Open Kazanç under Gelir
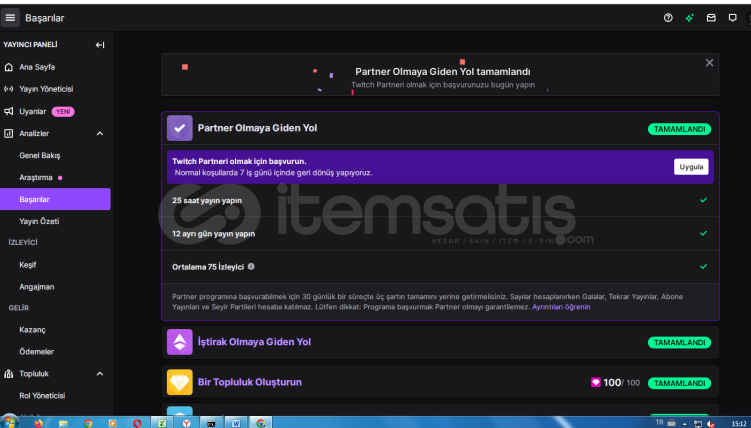This screenshot has width=751, height=428. click(x=33, y=330)
